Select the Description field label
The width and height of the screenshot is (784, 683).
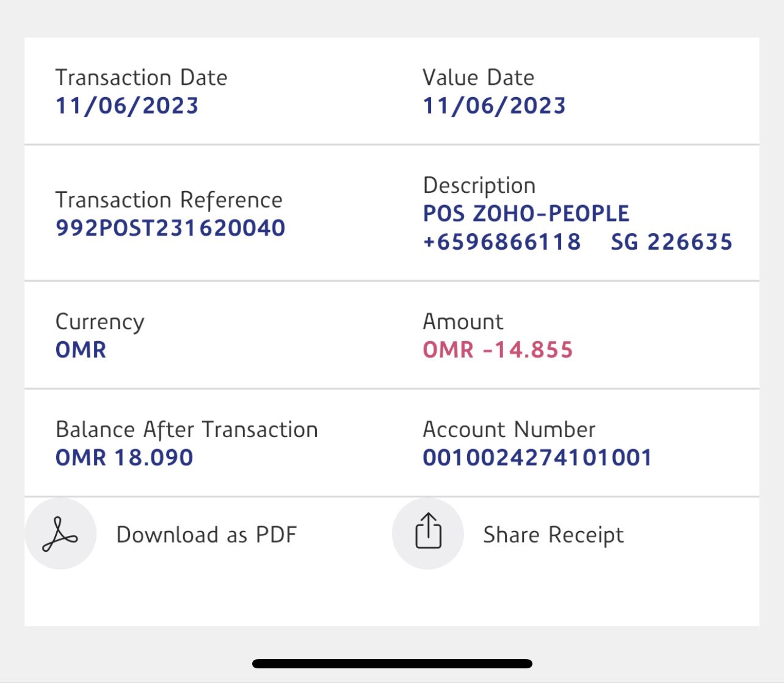[x=479, y=186]
